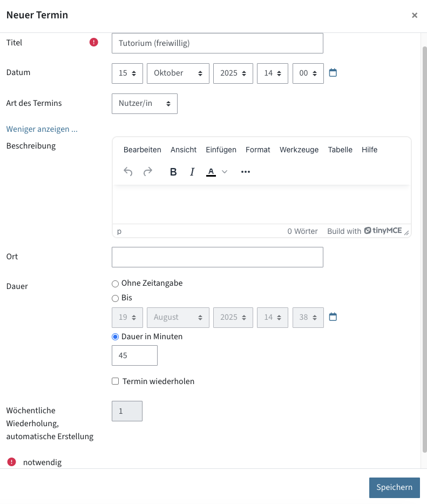Enable the Termin wiederholen checkbox

coord(115,381)
